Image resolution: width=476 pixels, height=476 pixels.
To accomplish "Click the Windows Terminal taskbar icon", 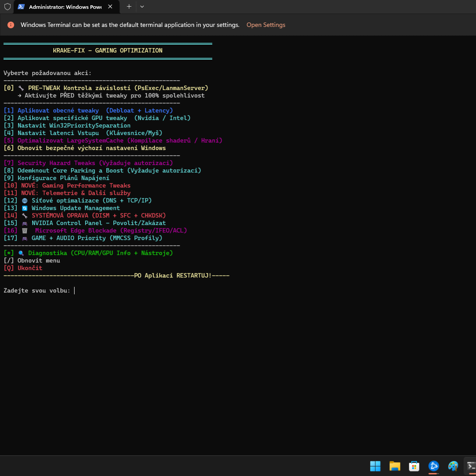I will [471, 466].
